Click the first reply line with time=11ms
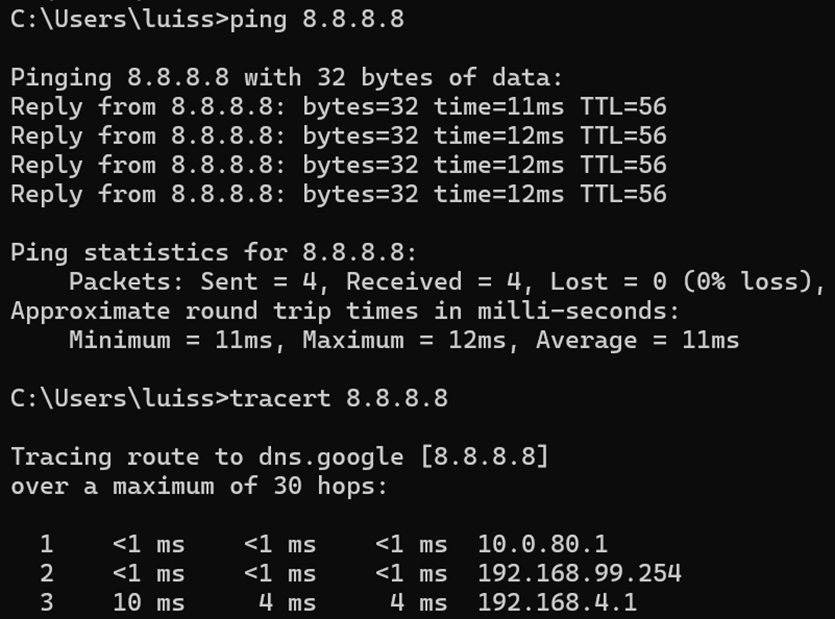Image resolution: width=835 pixels, height=619 pixels. click(x=339, y=107)
